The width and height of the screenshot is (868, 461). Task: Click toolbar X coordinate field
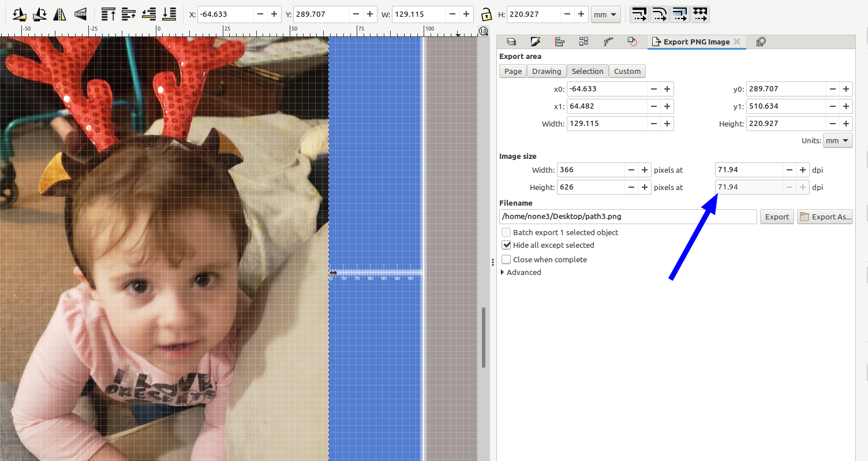point(225,14)
